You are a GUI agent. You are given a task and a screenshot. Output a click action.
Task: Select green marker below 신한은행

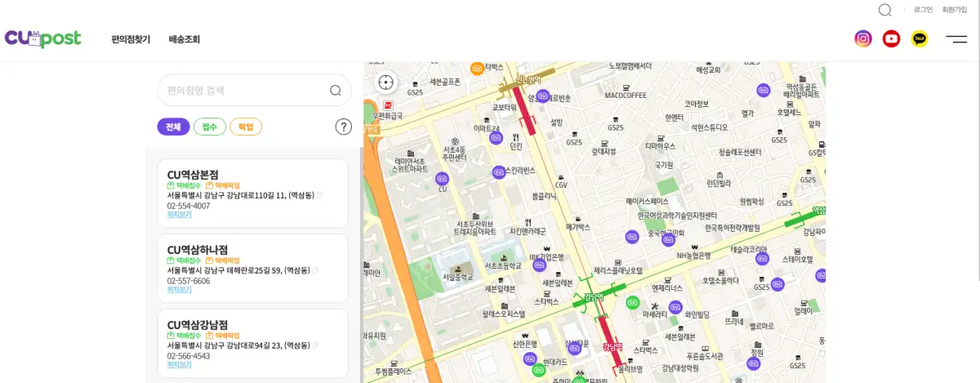pyautogui.click(x=537, y=370)
